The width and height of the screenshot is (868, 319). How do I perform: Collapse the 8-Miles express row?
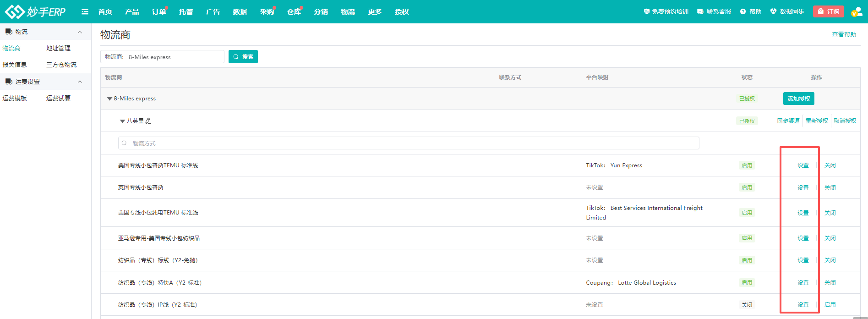109,99
